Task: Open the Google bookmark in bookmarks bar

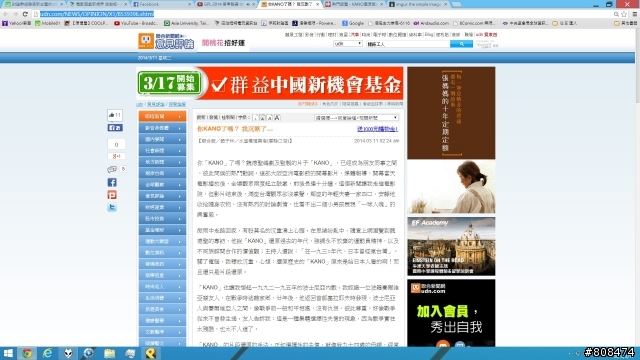Action: coord(353,23)
